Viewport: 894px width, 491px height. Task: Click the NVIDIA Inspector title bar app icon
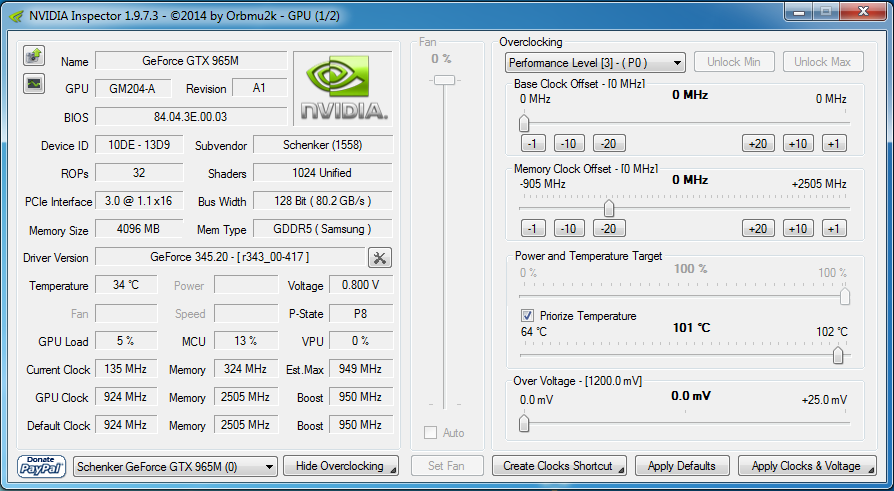(x=17, y=15)
